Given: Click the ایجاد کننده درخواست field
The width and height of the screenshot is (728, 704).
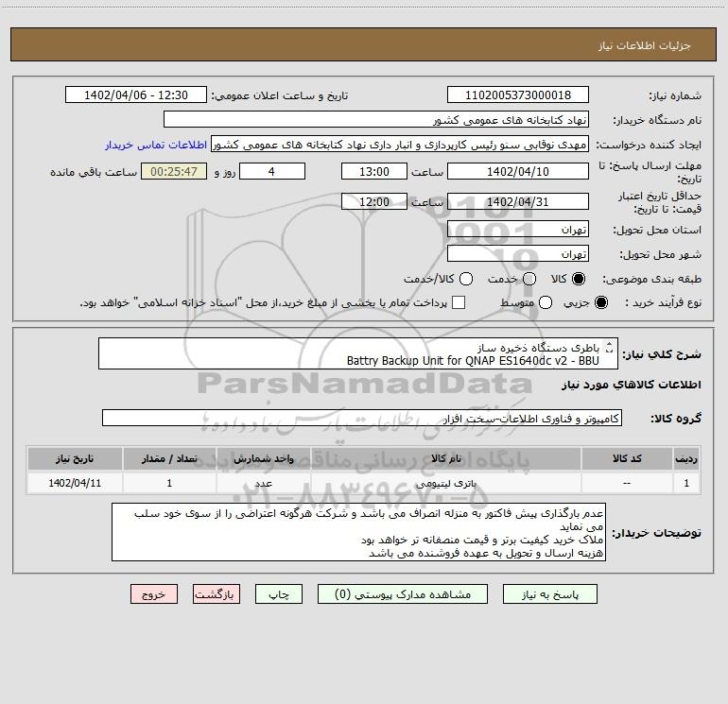Looking at the screenshot, I should click(x=400, y=145).
